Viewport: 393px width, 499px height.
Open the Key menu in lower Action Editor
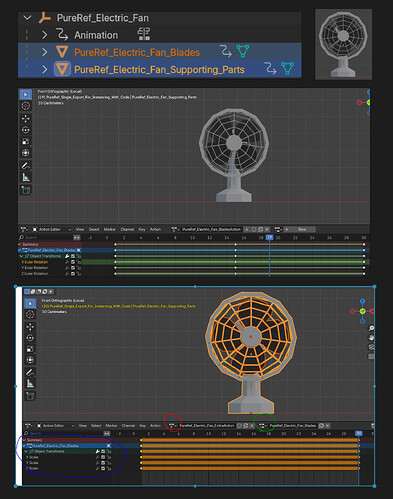tap(143, 425)
